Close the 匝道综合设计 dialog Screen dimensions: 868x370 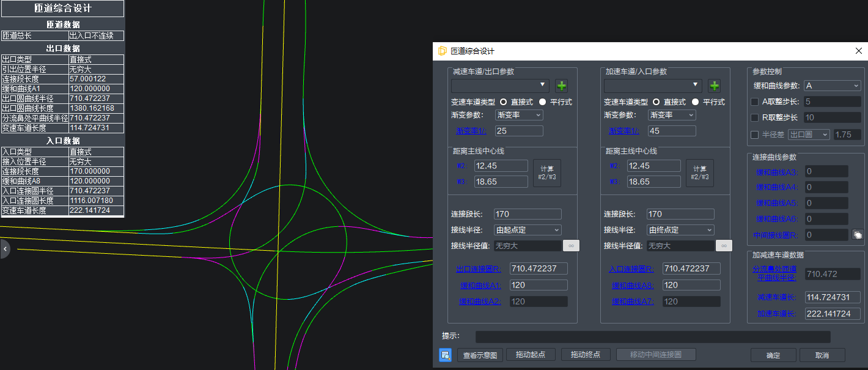pyautogui.click(x=859, y=51)
